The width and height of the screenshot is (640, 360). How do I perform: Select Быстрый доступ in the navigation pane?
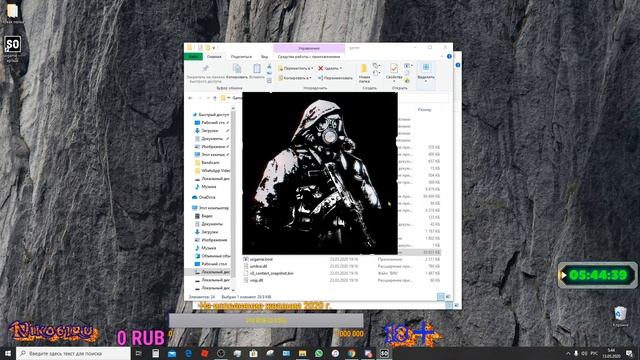pos(210,115)
